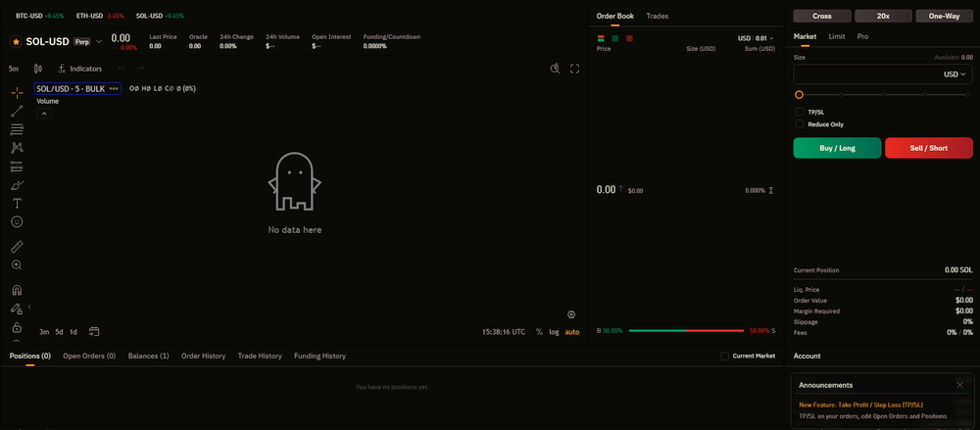Toggle magnet mode for drawings

(x=17, y=290)
